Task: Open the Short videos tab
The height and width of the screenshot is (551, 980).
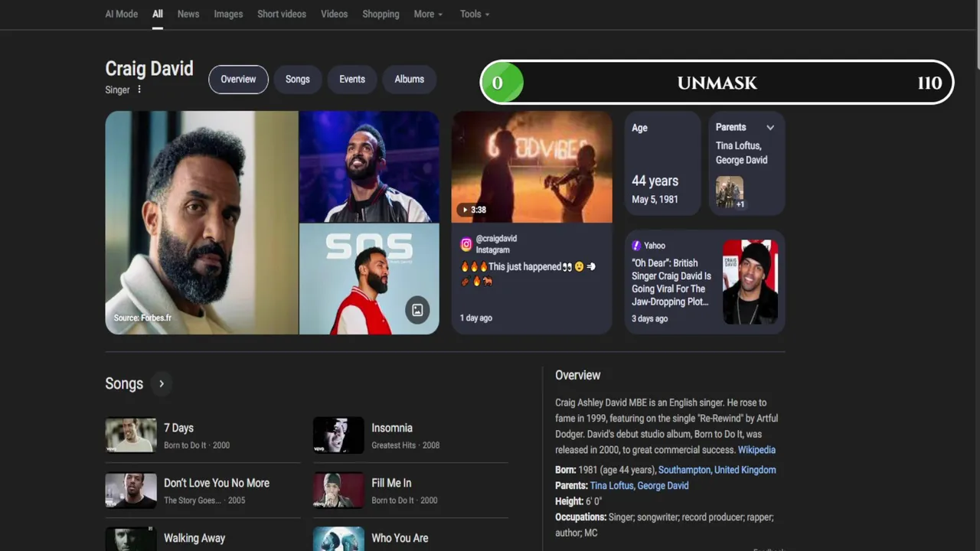Action: [x=282, y=14]
